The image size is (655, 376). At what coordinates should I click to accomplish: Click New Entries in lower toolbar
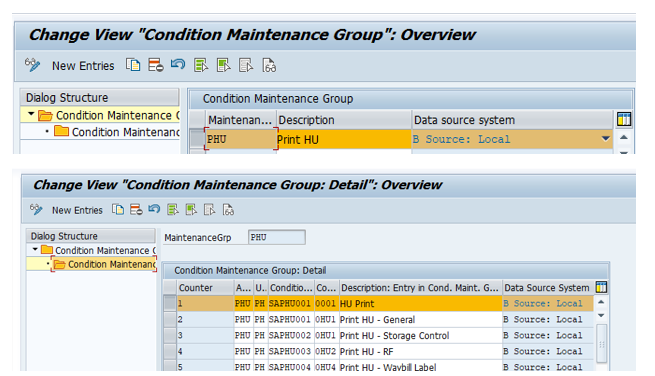(77, 210)
